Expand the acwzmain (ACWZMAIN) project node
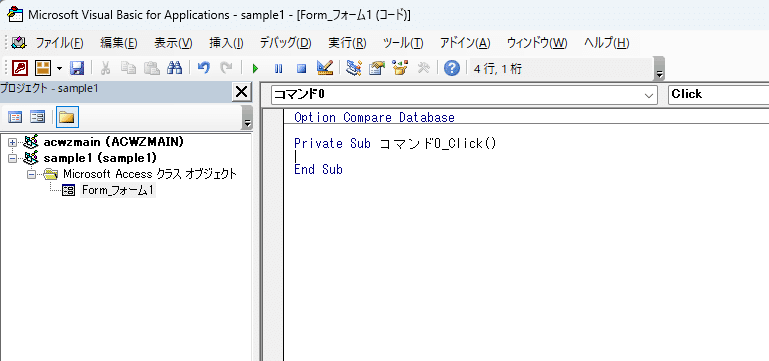Screen dimensions: 769x361 [x=12, y=142]
